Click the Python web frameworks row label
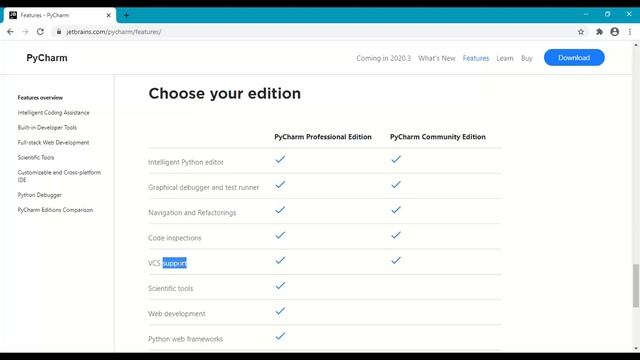This screenshot has height=360, width=640. 185,339
